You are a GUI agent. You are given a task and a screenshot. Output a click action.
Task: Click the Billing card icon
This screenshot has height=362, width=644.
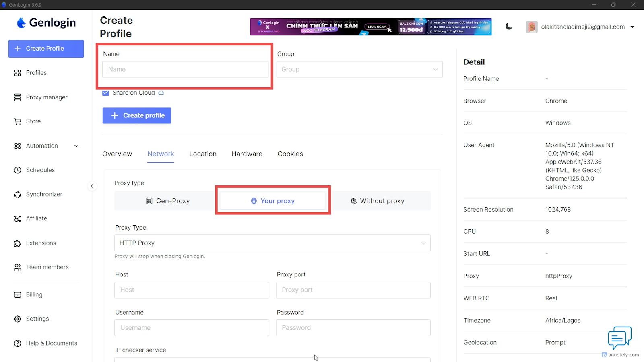point(18,295)
